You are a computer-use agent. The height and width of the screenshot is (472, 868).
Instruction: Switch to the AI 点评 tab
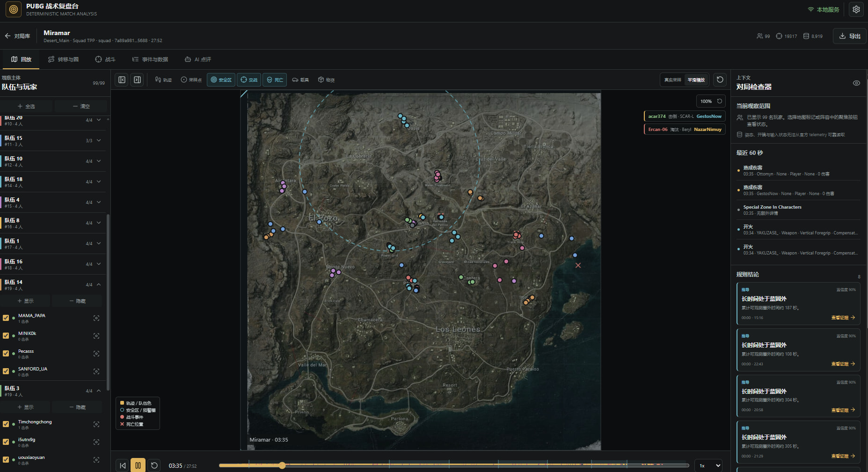[198, 59]
